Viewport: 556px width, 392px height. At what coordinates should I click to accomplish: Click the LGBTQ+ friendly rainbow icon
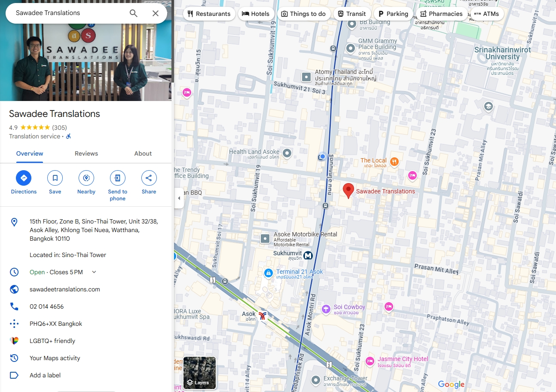pyautogui.click(x=14, y=341)
